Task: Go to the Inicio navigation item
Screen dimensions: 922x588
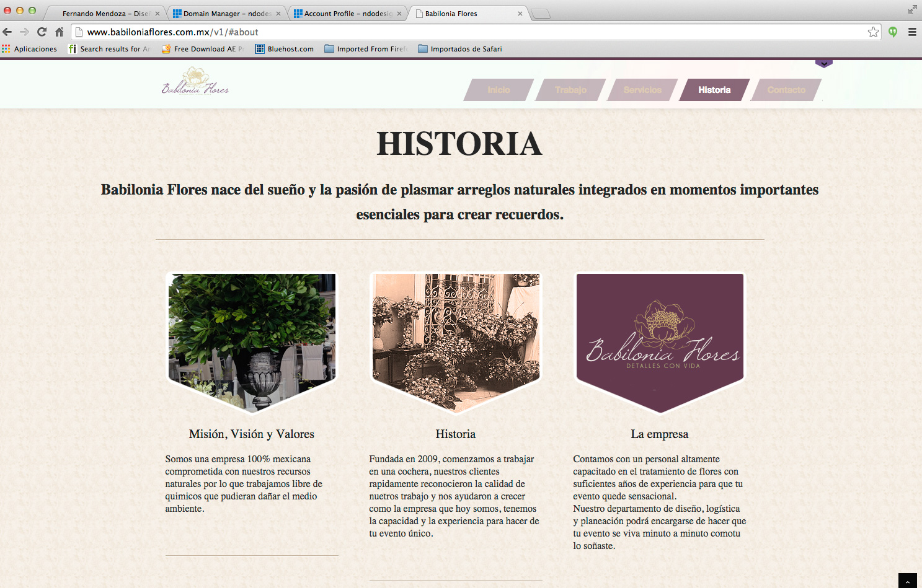Action: 499,90
